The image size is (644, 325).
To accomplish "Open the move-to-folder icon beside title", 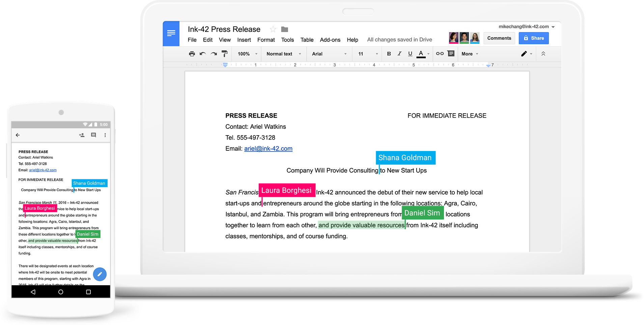I will tap(285, 29).
